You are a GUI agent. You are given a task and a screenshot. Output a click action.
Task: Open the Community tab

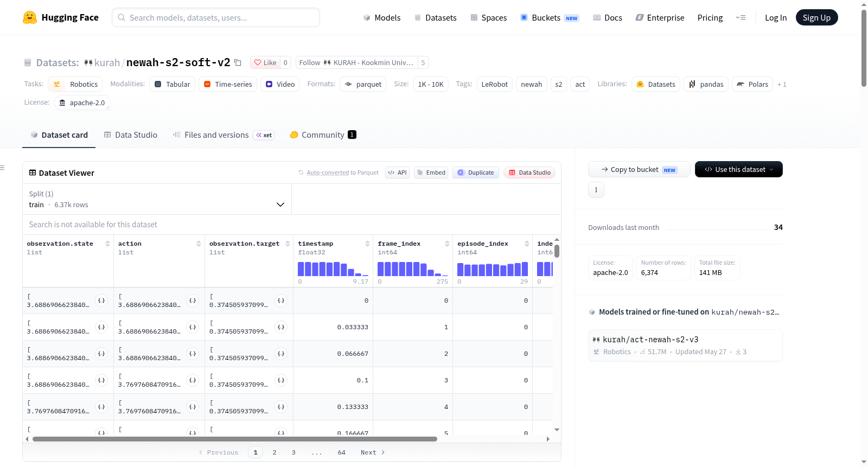tap(323, 135)
